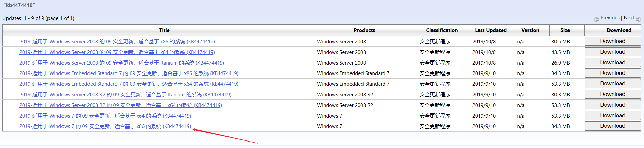644x148 pixels.
Task: Click n/a version in Windows 7 x86 row
Action: (x=521, y=126)
